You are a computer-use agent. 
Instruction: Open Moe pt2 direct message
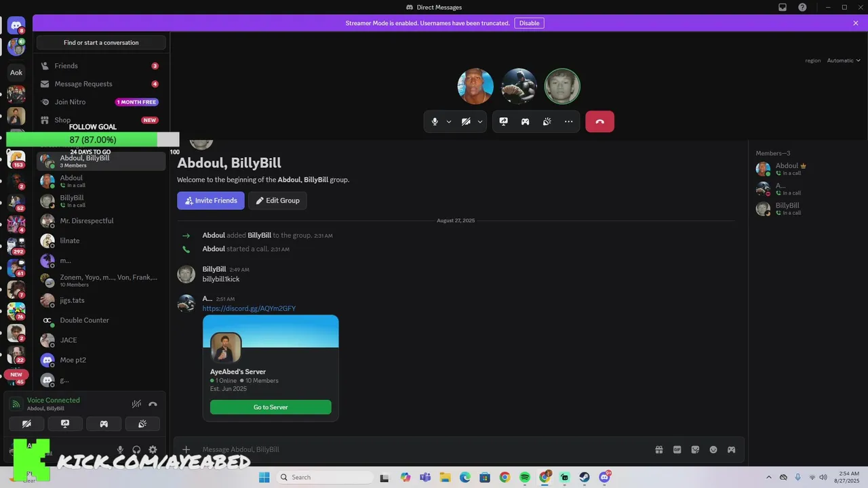point(101,360)
